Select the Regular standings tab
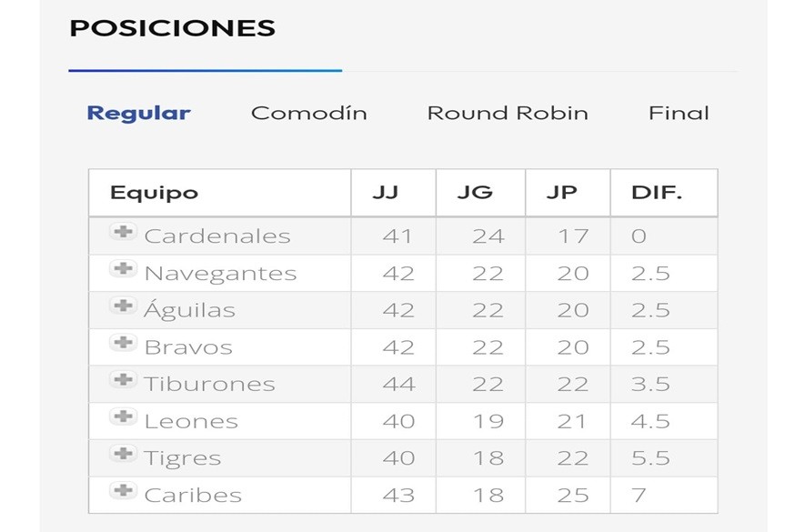 (138, 114)
